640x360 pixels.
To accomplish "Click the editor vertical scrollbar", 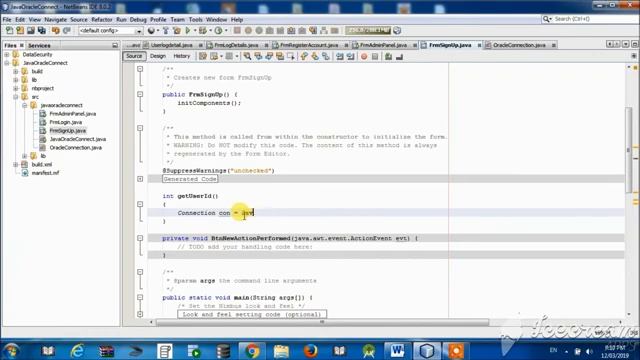I will pyautogui.click(x=629, y=149).
